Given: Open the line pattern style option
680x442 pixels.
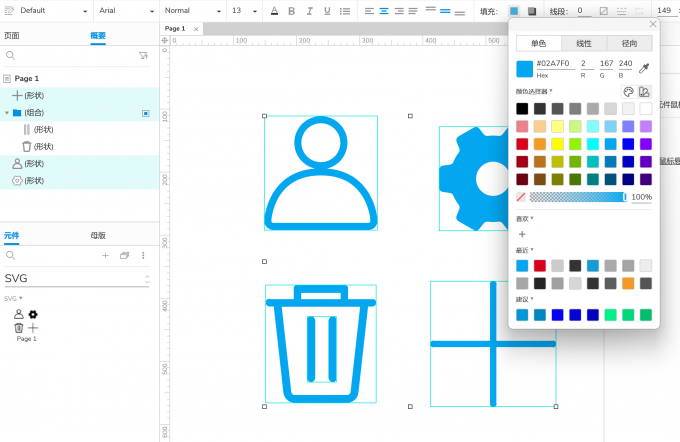Looking at the screenshot, I should pos(621,11).
